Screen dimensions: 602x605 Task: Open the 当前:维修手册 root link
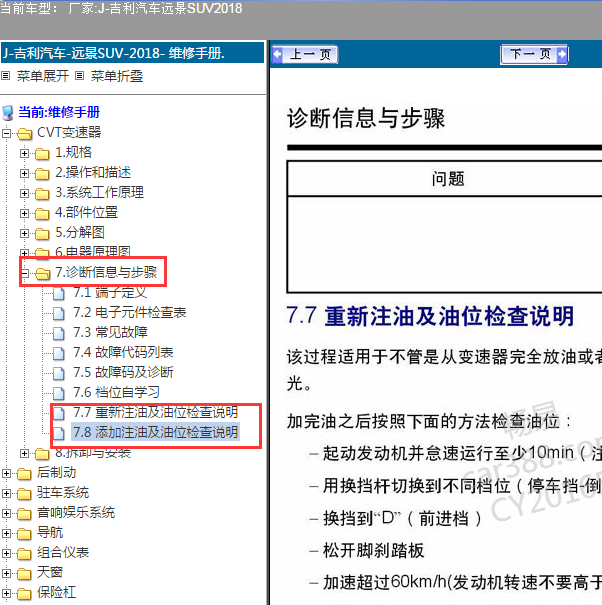tap(59, 112)
